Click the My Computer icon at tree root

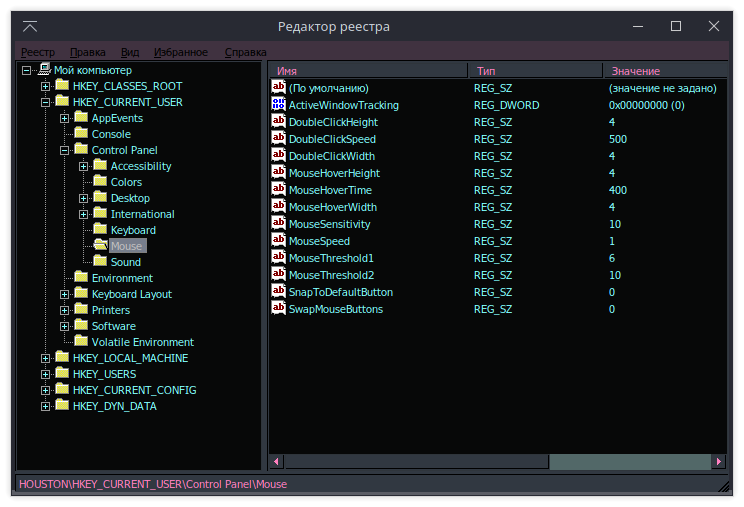click(x=45, y=69)
